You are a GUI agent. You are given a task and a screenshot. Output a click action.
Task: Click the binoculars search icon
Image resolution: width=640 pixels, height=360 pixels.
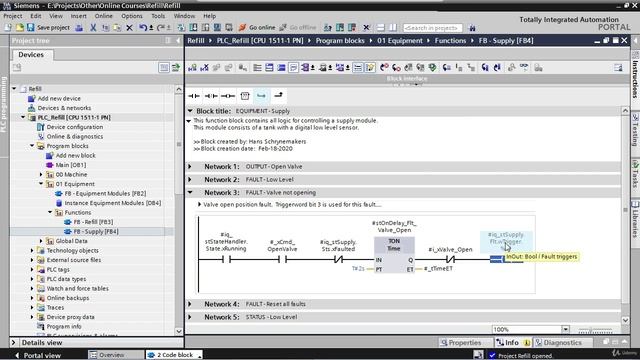click(x=472, y=28)
